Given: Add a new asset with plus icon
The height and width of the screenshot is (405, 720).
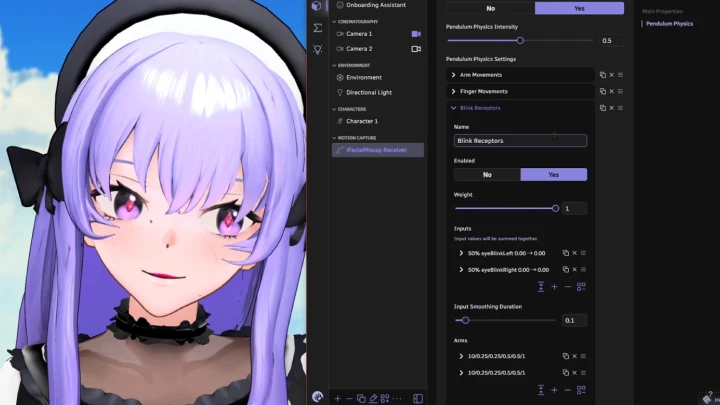Looking at the screenshot, I should click(338, 399).
